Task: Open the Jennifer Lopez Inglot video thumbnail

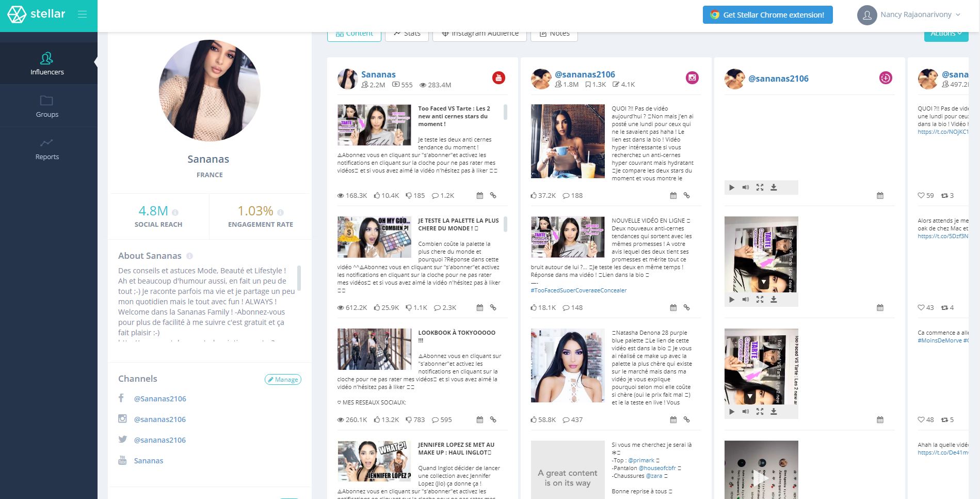Action: pos(374,461)
